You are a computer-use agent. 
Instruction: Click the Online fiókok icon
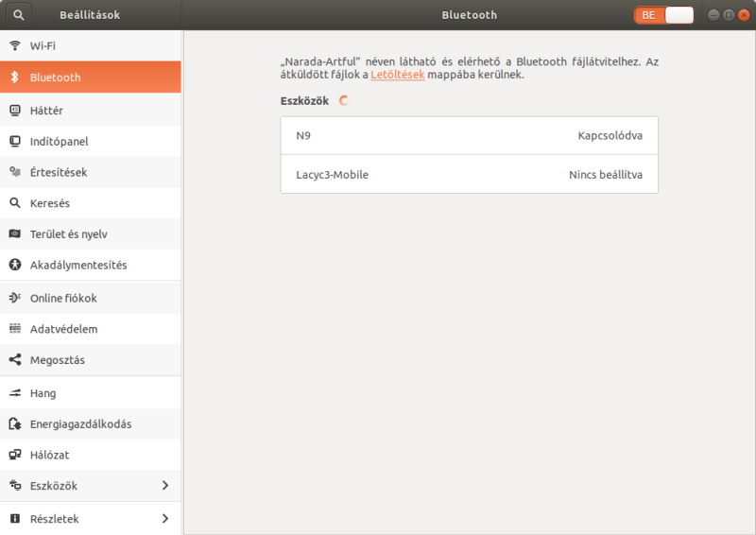pos(15,298)
